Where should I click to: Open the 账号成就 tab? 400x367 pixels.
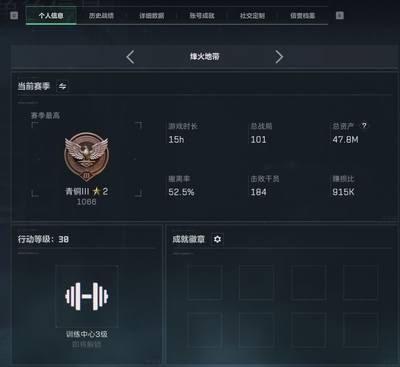[202, 16]
